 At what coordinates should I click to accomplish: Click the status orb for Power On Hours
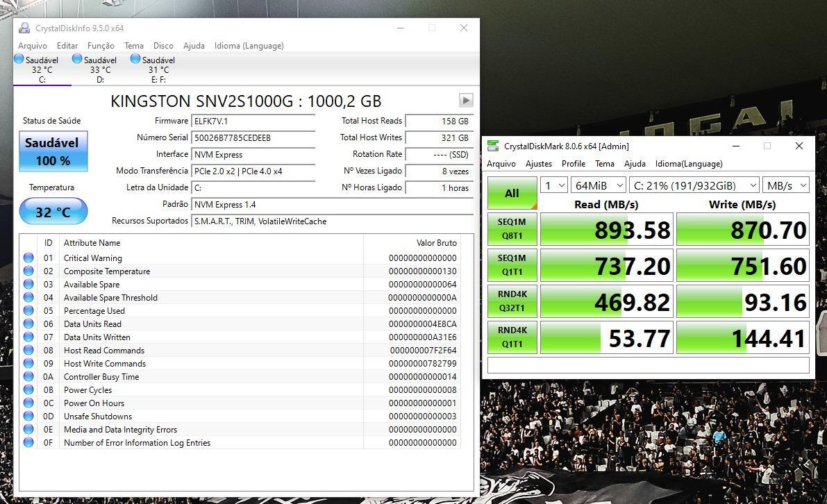tap(28, 403)
